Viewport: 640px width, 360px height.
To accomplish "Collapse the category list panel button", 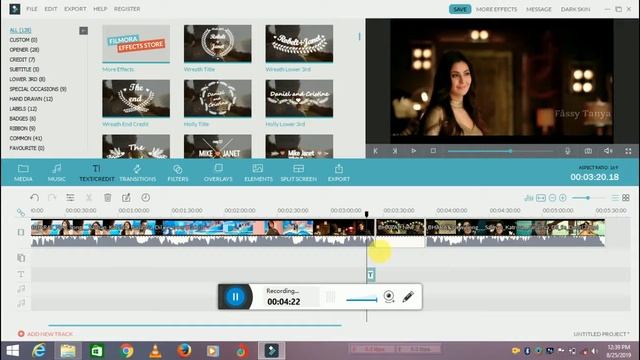I will pyautogui.click(x=83, y=31).
